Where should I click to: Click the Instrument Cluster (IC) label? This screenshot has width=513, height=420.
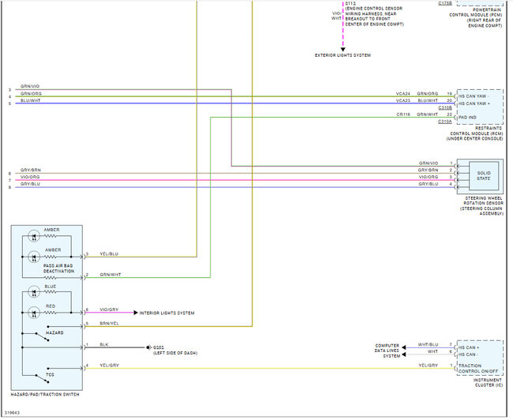488,383
